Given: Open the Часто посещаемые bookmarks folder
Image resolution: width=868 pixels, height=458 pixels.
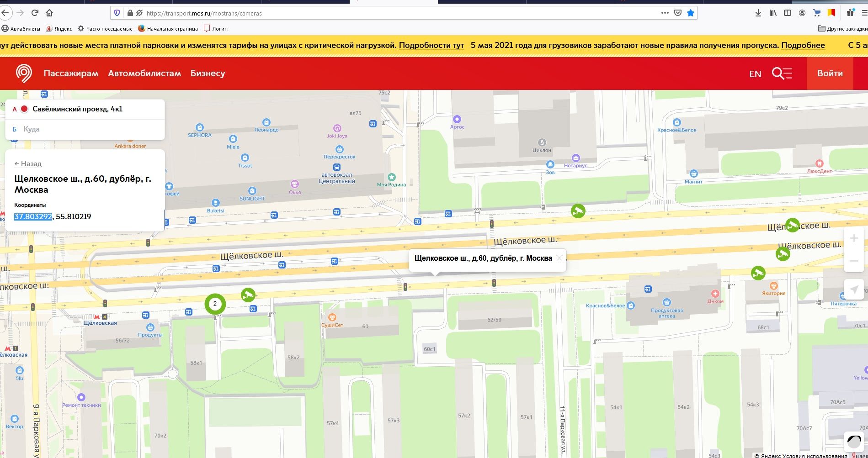Looking at the screenshot, I should [105, 28].
